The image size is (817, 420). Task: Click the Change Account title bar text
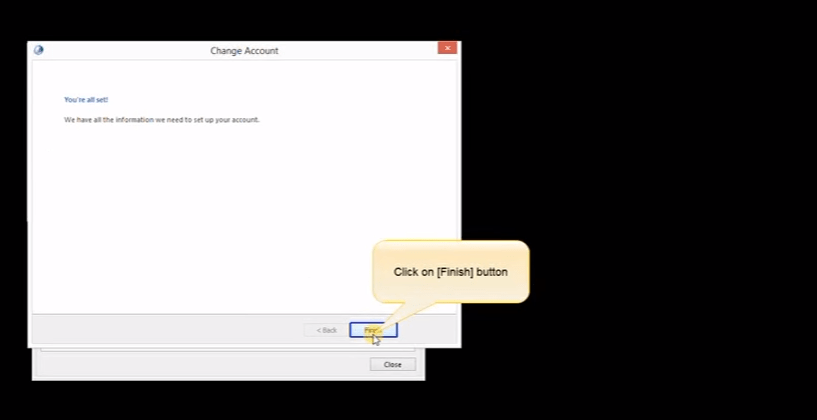pyautogui.click(x=244, y=51)
